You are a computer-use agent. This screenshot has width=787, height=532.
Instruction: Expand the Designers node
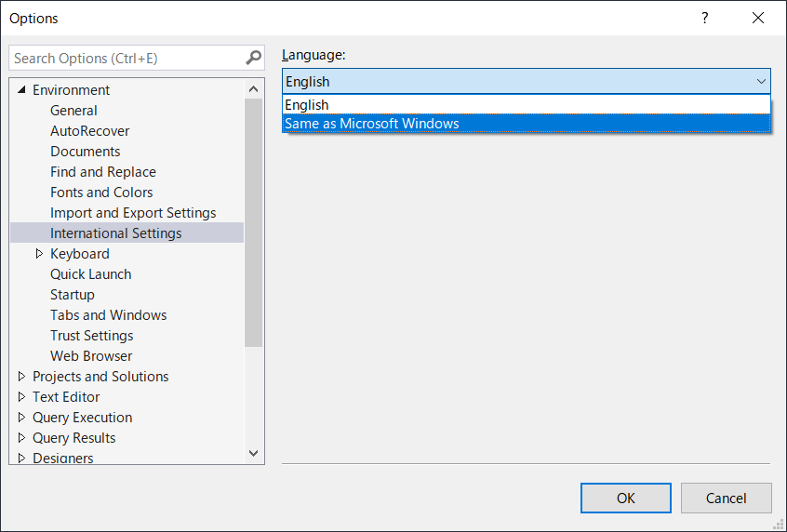[21, 459]
